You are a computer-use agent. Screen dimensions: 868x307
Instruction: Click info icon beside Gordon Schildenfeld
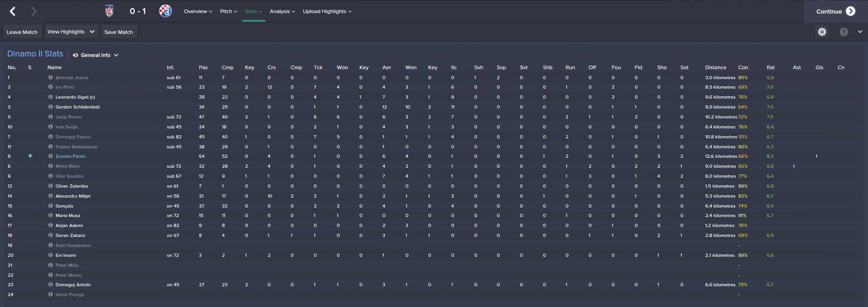tap(51, 107)
